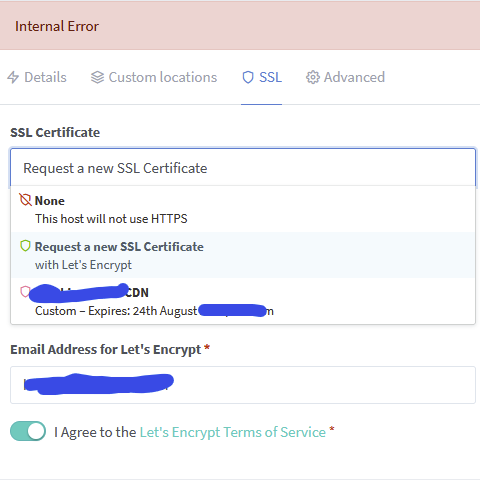
Task: Toggle the Let's Encrypt terms agreement switch
Action: pos(28,431)
